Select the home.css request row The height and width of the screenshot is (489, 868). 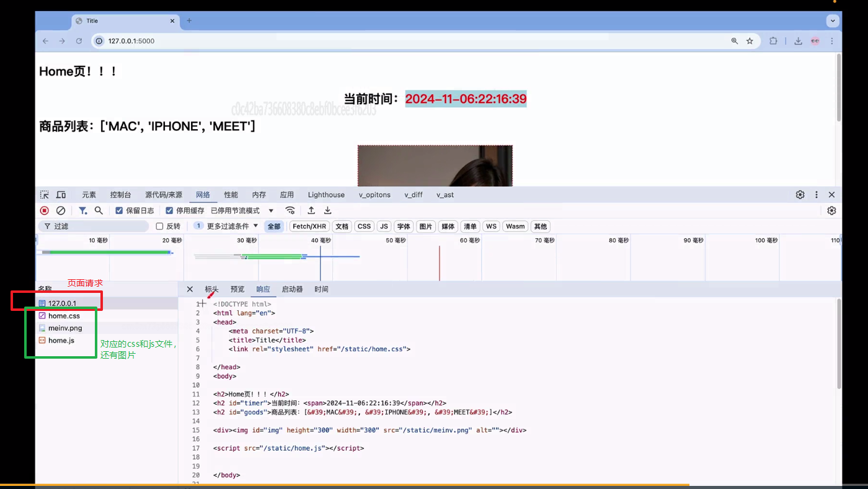(x=107, y=316)
